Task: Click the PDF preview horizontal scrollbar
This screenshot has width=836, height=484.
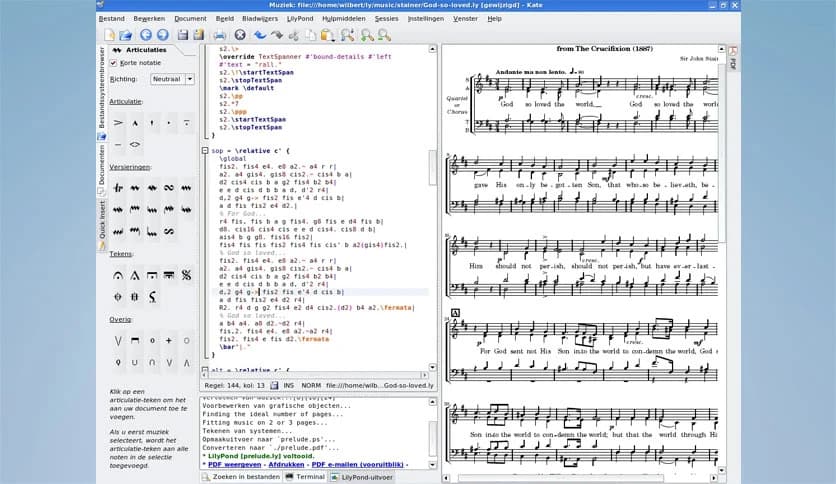Action: 580,478
